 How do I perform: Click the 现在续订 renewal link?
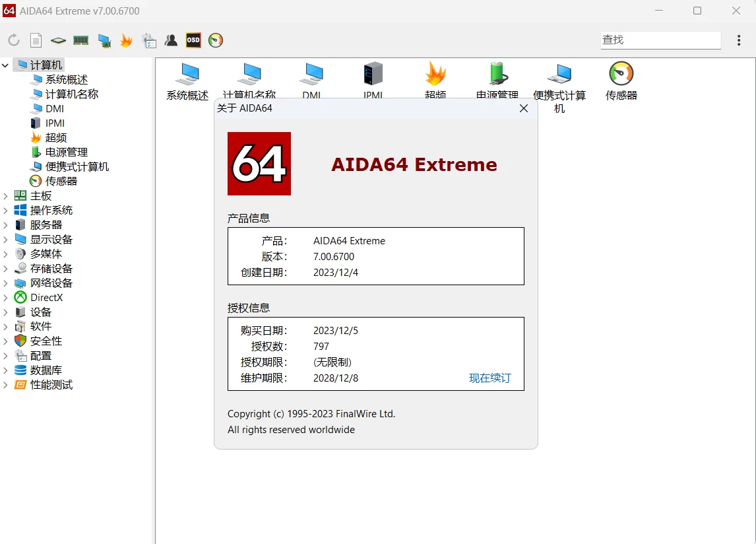(x=489, y=378)
